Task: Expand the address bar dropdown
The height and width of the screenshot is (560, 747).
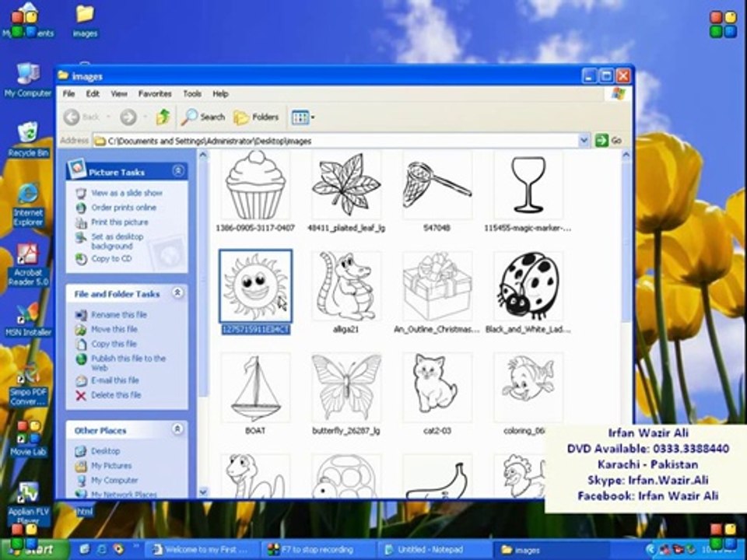Action: coord(584,141)
